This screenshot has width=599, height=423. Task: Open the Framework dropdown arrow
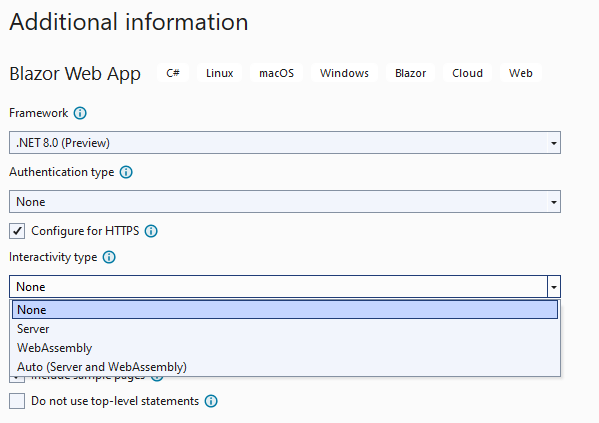(554, 143)
